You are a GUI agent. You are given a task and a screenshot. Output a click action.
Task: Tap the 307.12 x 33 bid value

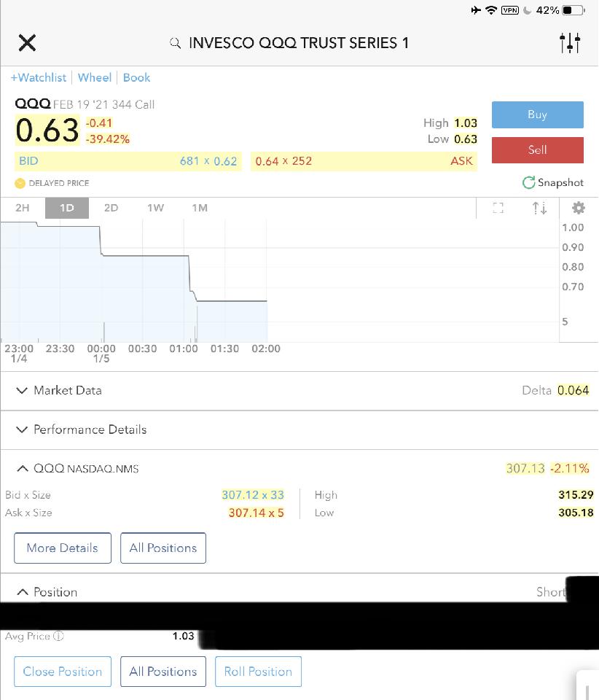(253, 495)
